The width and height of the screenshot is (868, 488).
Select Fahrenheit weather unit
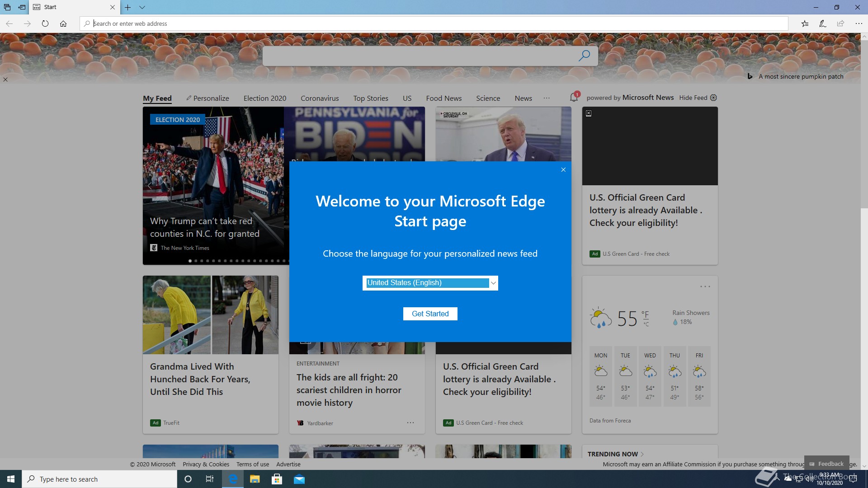pos(645,314)
